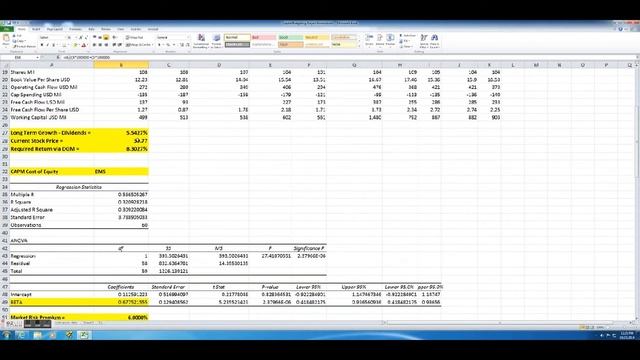The height and width of the screenshot is (360, 640).
Task: Click the insert function fx icon
Action: (x=58, y=58)
